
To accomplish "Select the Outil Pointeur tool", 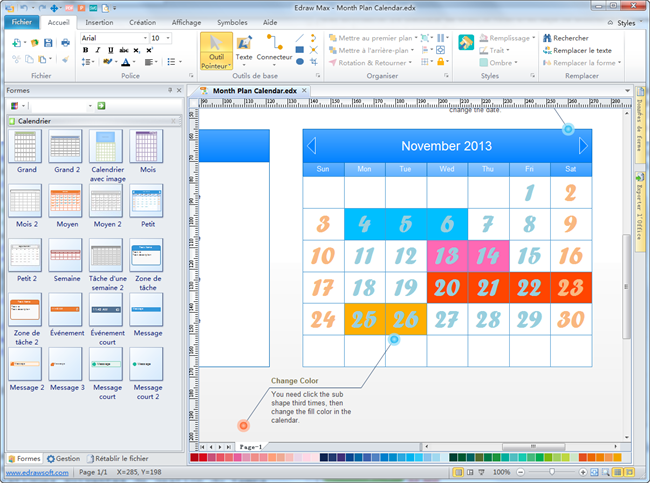I will [x=216, y=51].
